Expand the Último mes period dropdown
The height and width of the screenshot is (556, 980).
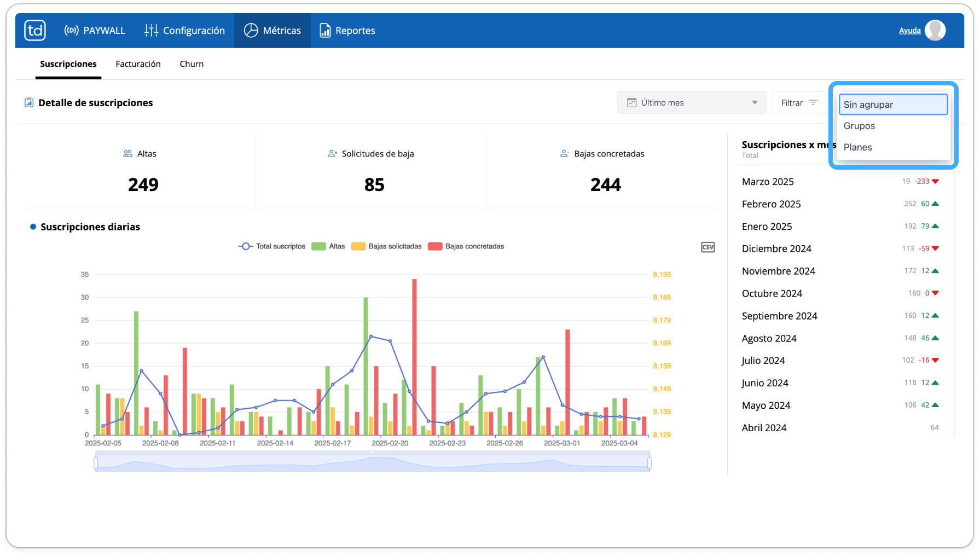click(692, 102)
